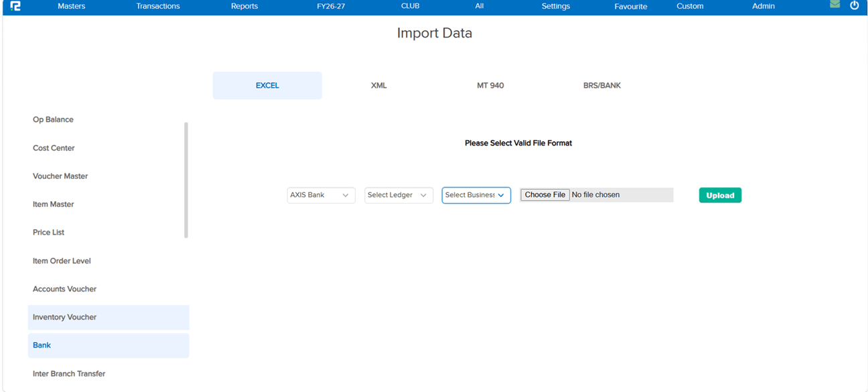Viewport: 868px width, 392px height.
Task: Open the Favourite menu
Action: (631, 7)
